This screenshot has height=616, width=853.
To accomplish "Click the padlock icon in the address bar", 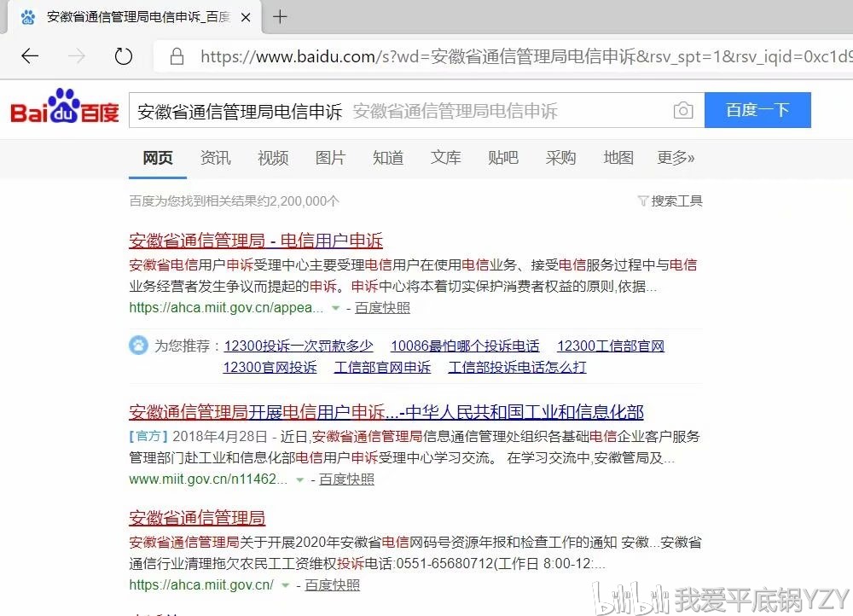I will pos(177,56).
